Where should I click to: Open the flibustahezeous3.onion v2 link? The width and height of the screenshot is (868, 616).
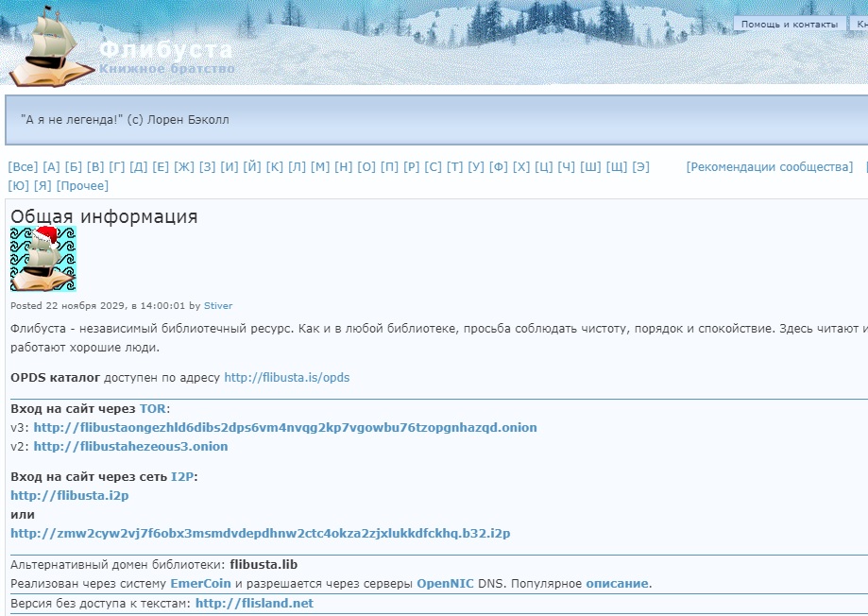[130, 447]
